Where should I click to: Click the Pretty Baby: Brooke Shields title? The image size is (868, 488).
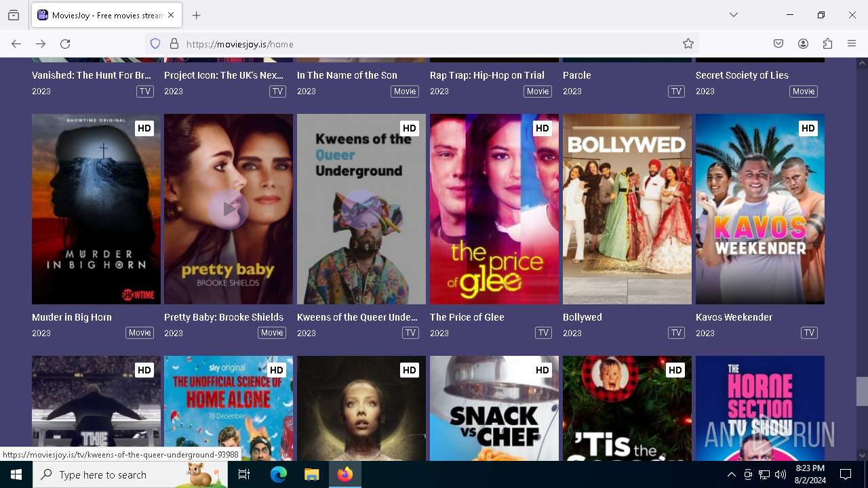coord(224,317)
